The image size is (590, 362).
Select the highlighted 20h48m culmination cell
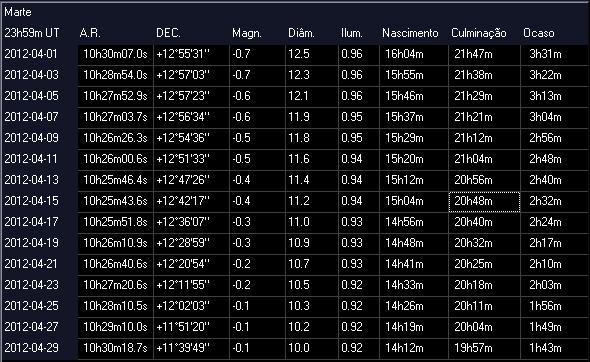pyautogui.click(x=484, y=202)
